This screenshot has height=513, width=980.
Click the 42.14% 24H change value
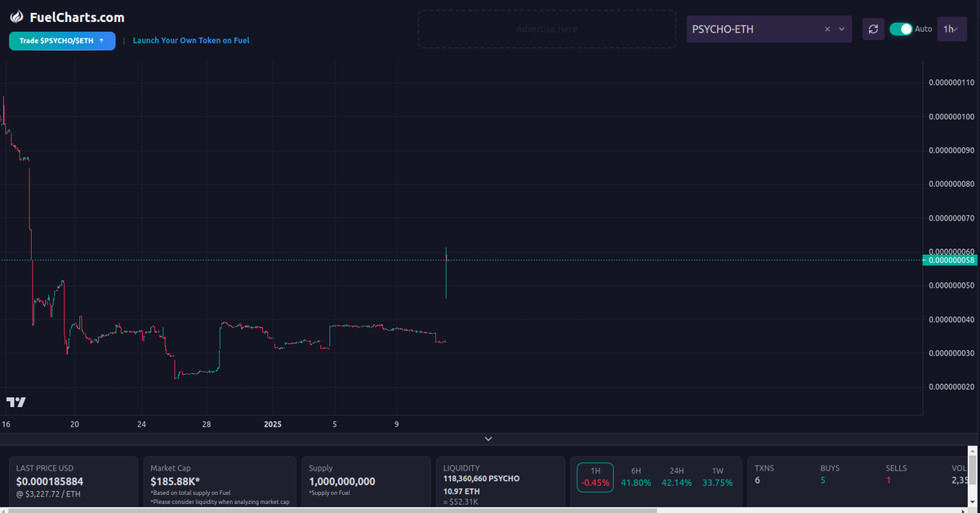(x=675, y=483)
